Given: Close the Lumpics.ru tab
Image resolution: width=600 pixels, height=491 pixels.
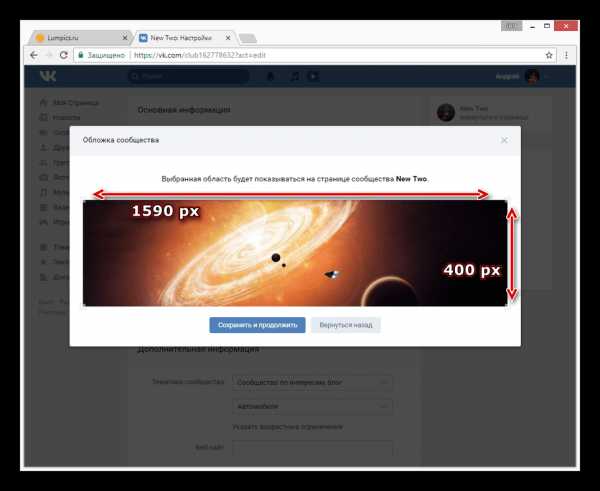Looking at the screenshot, I should point(125,38).
